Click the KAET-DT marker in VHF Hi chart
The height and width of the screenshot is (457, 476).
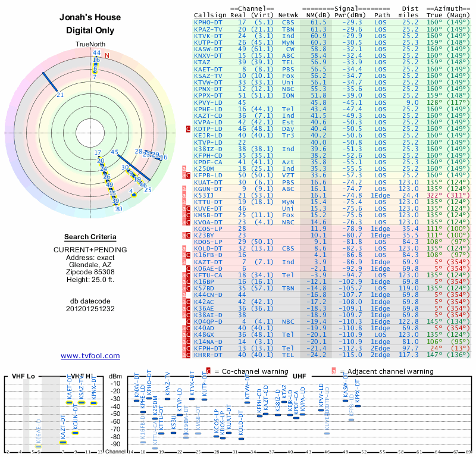point(70,403)
